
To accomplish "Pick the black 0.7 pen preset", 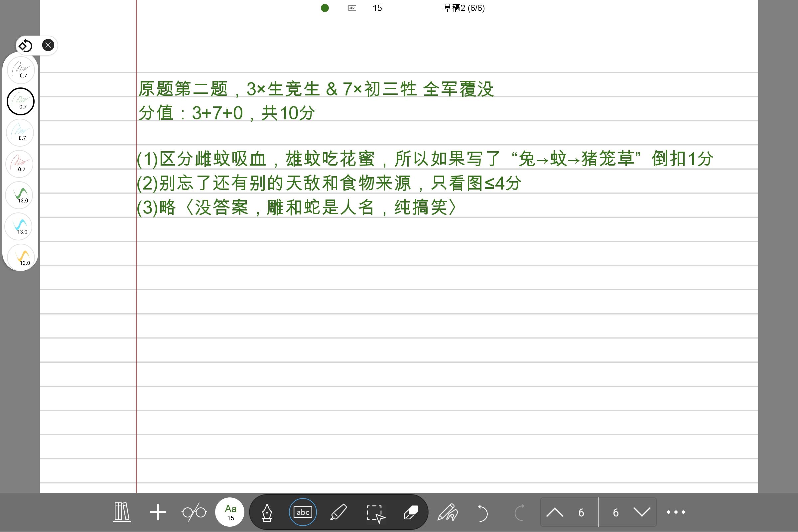I will click(21, 70).
